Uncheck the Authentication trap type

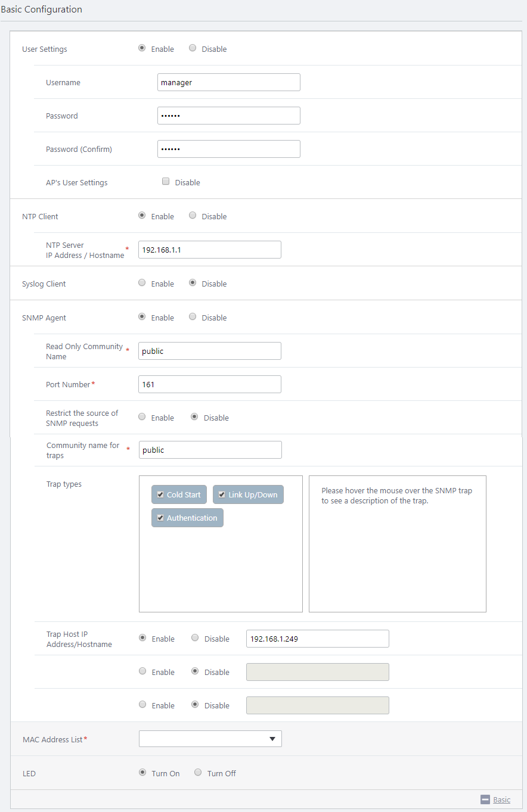160,518
